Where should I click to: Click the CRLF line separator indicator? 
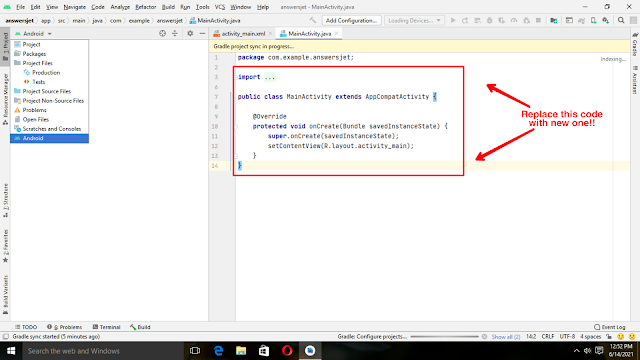[548, 337]
